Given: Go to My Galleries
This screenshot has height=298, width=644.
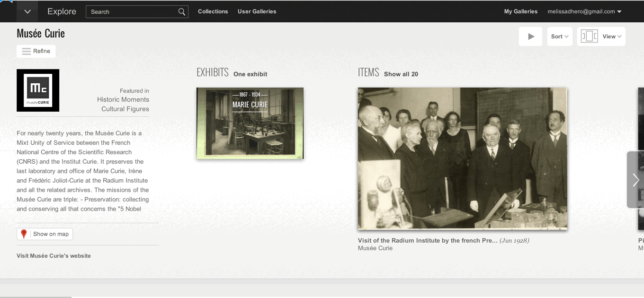Looking at the screenshot, I should coord(521,11).
